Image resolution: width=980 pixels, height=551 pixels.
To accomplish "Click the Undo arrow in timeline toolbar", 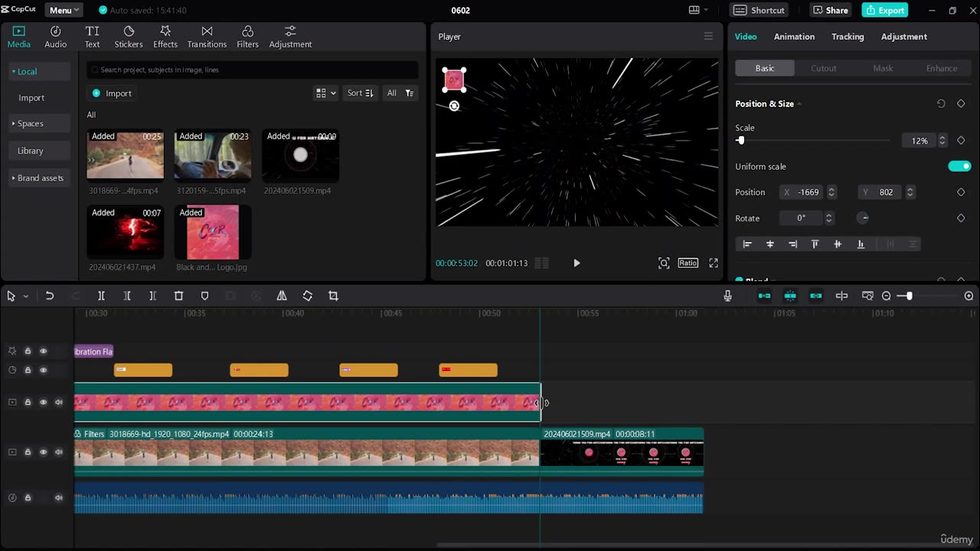I will (50, 295).
